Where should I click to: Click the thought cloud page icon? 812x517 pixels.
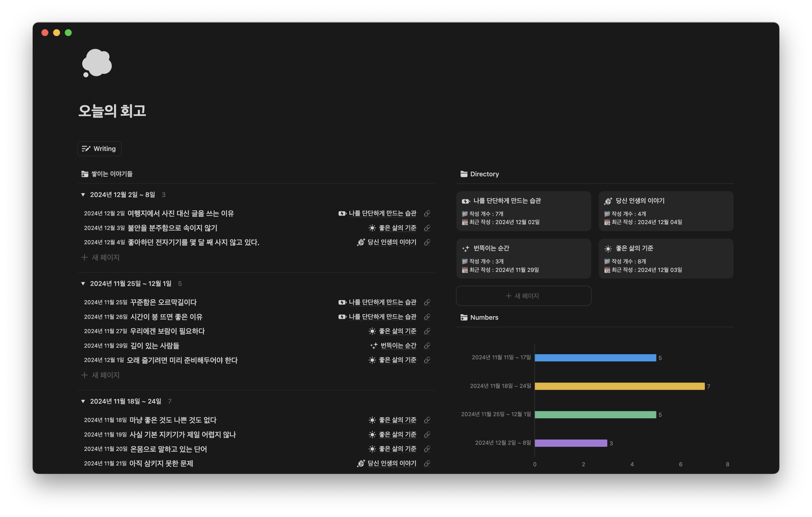coord(97,63)
